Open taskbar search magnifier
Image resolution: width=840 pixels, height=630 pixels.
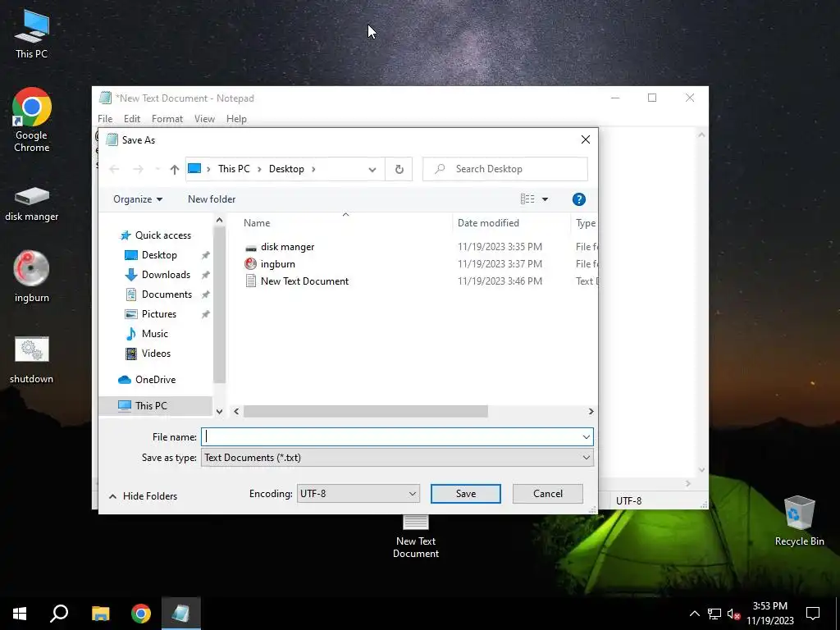click(x=59, y=614)
